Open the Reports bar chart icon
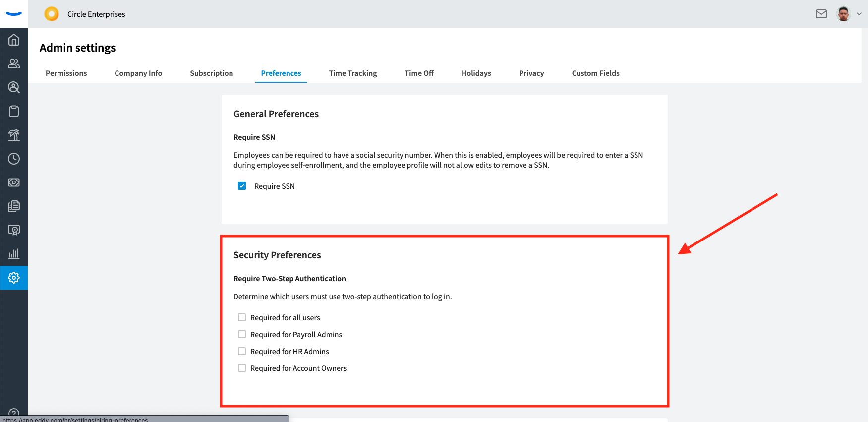Viewport: 868px width, 422px height. [14, 254]
